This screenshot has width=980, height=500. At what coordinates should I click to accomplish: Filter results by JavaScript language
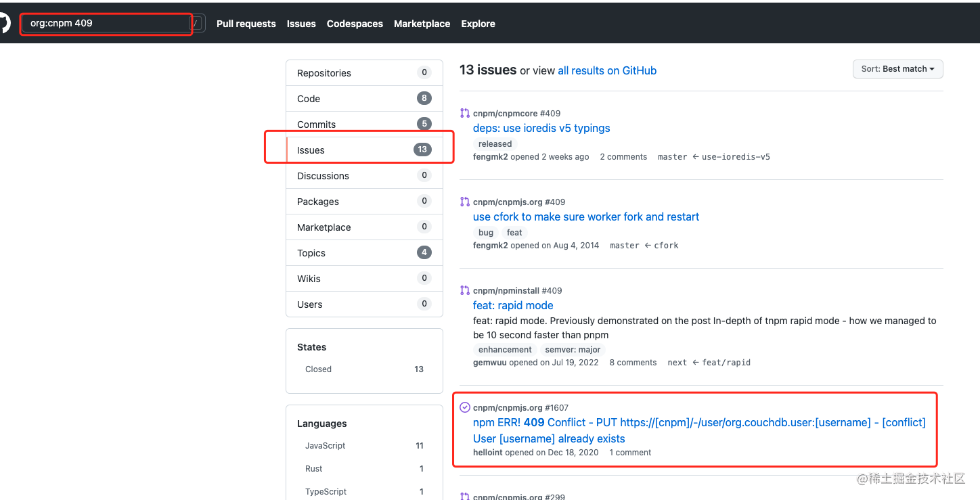click(364, 446)
